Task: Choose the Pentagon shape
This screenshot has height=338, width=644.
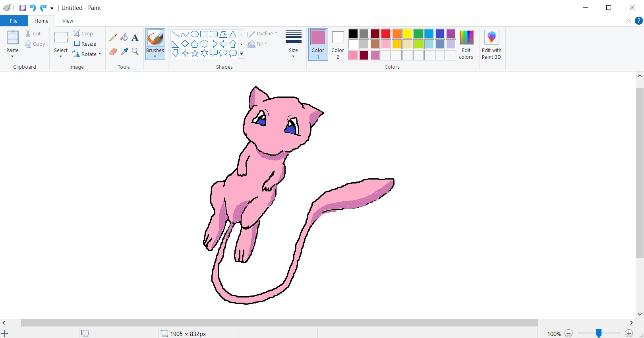Action: (195, 44)
